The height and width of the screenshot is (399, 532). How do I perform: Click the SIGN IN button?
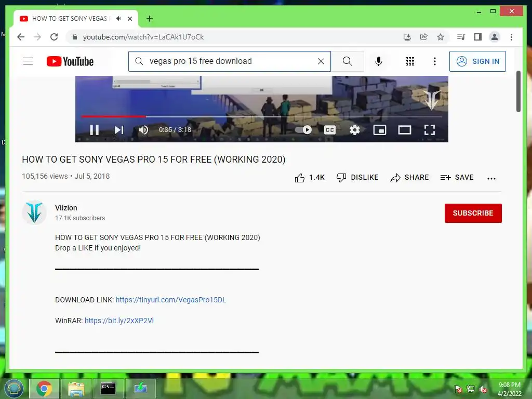[477, 61]
